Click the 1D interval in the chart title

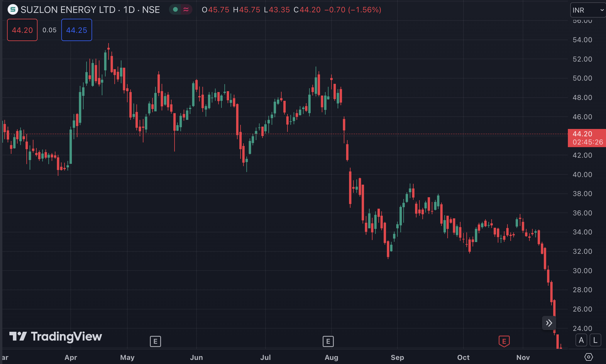(129, 10)
